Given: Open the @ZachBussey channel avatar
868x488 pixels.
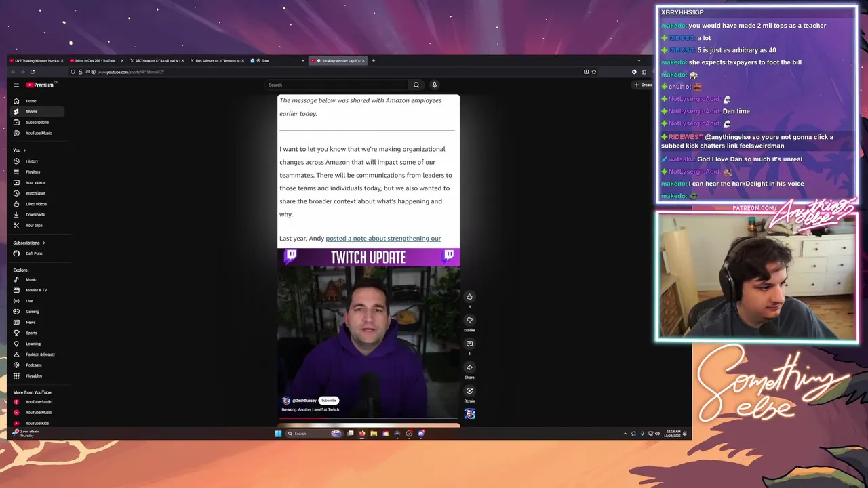Looking at the screenshot, I should pyautogui.click(x=286, y=401).
